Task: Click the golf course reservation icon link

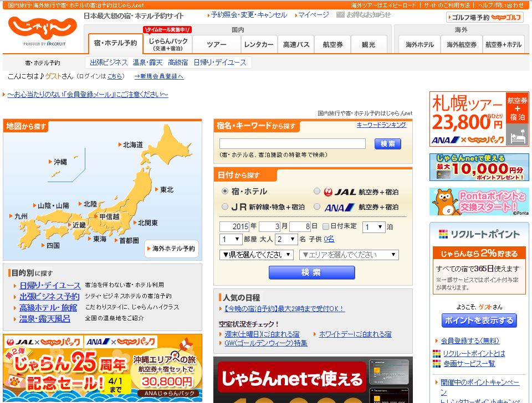Action: pyautogui.click(x=484, y=17)
